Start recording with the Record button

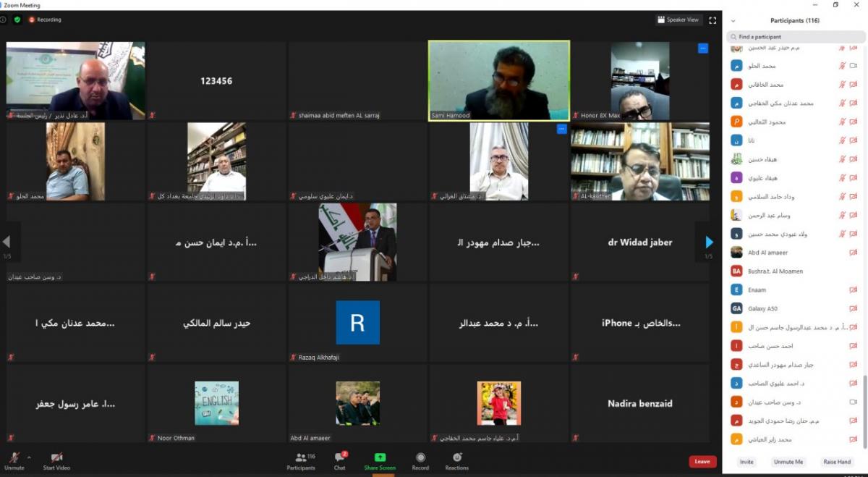[x=420, y=459]
